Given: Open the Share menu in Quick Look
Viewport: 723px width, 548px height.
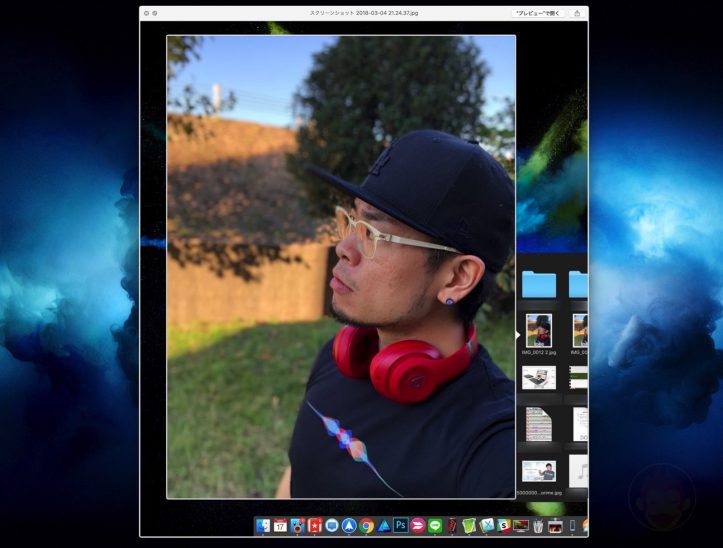Looking at the screenshot, I should 577,13.
